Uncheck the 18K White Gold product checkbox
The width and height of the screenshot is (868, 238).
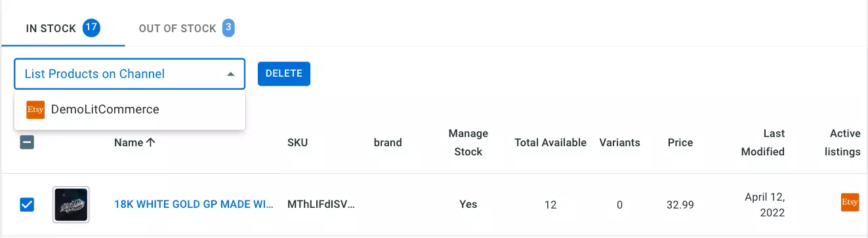point(27,205)
